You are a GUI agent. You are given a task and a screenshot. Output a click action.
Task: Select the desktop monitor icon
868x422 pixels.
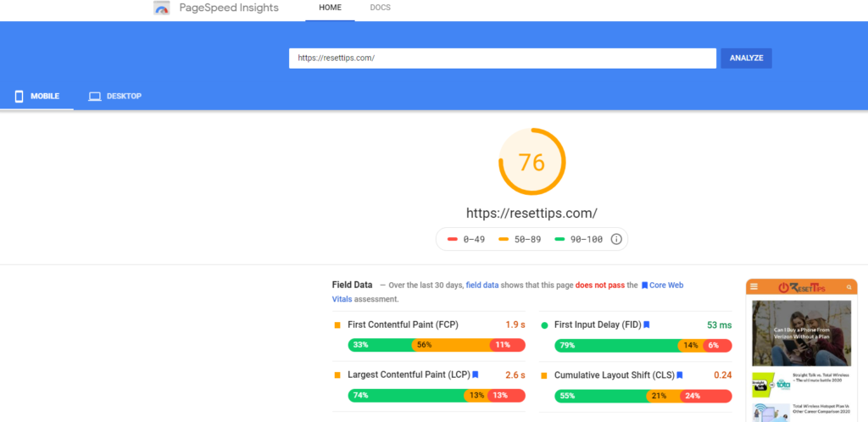click(x=95, y=97)
